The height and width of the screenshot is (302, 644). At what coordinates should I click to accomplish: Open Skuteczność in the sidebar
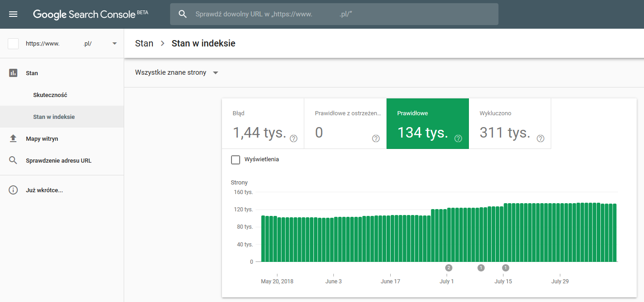coord(50,95)
